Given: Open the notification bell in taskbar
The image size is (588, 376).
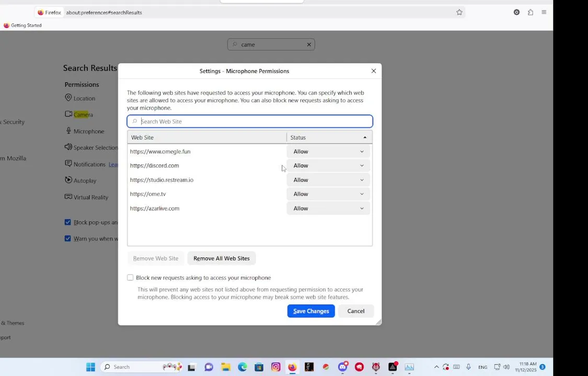Looking at the screenshot, I should 542,367.
